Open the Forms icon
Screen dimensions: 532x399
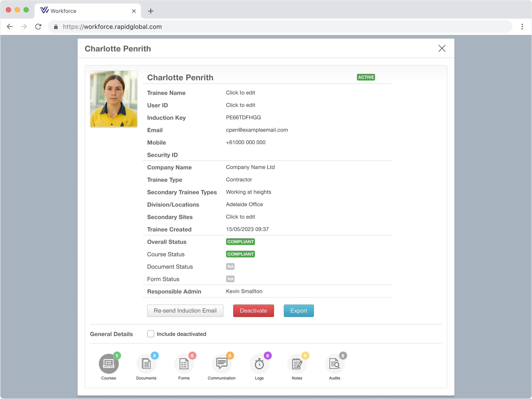(x=184, y=364)
